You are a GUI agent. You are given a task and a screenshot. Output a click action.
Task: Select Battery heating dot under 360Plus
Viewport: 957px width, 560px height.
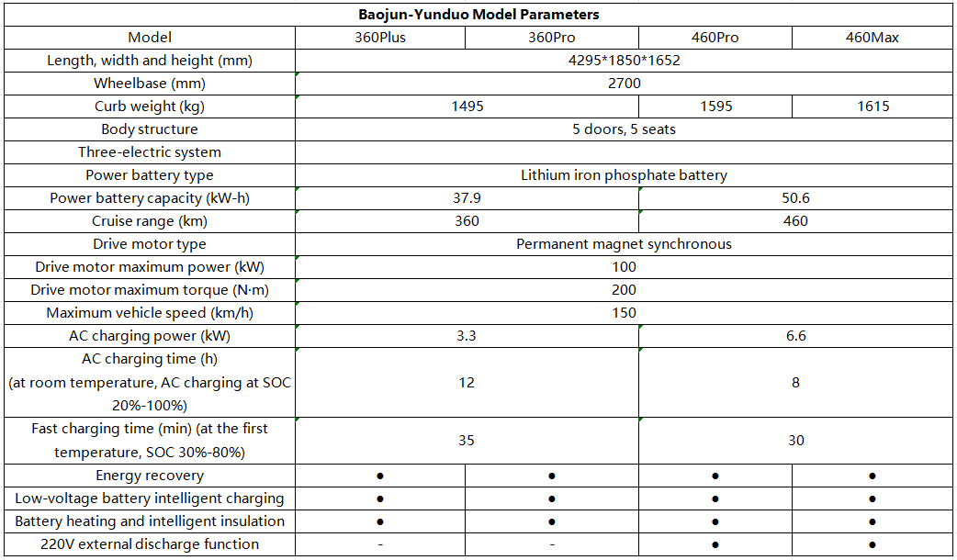379,521
